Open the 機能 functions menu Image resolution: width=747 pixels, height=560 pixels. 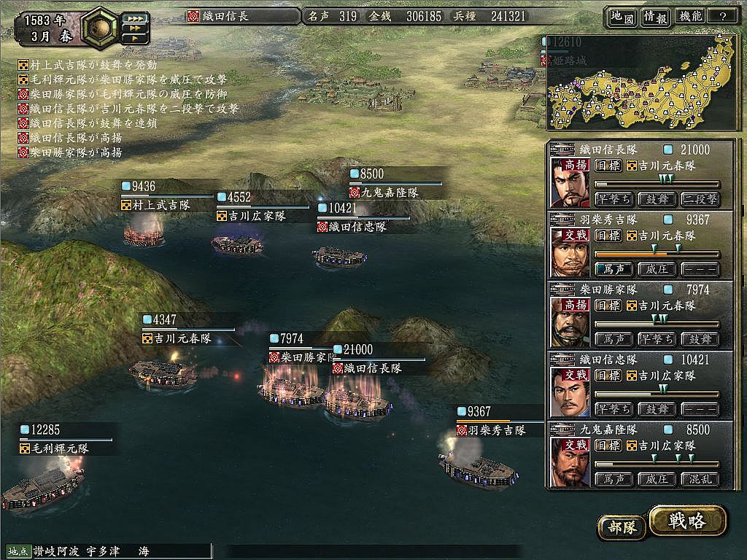[691, 17]
